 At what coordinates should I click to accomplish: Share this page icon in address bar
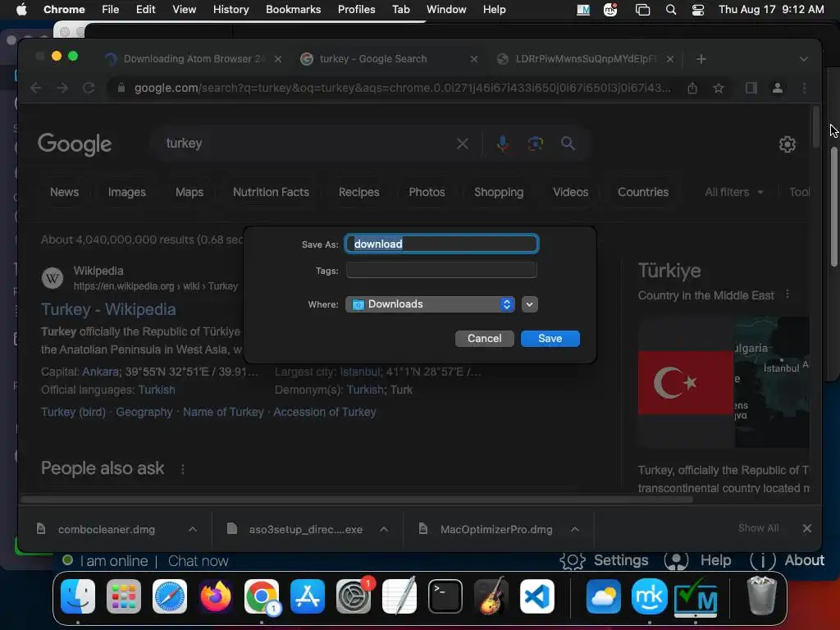tap(692, 88)
